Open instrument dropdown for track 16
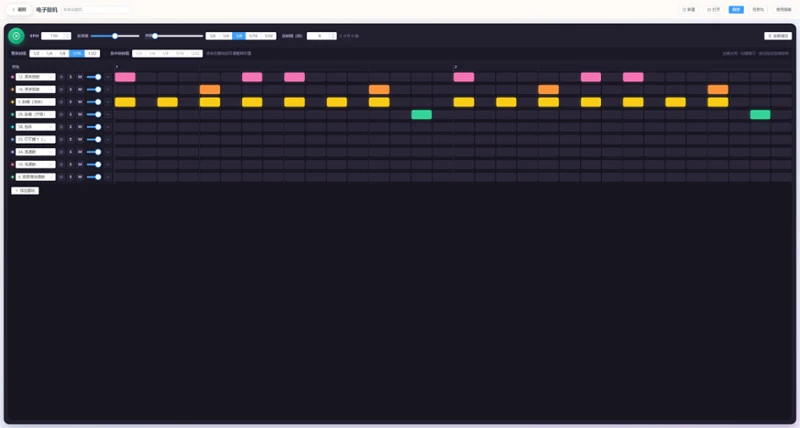800x428 pixels. 35,89
